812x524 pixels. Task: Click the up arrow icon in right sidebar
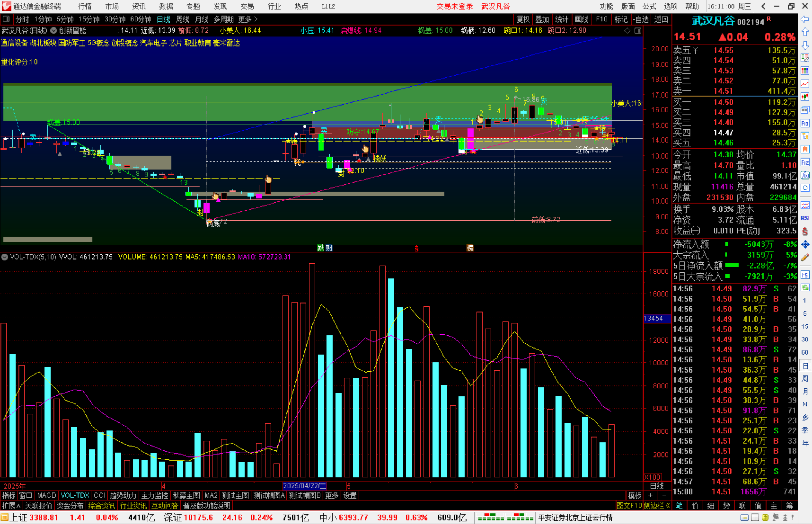tap(805, 32)
